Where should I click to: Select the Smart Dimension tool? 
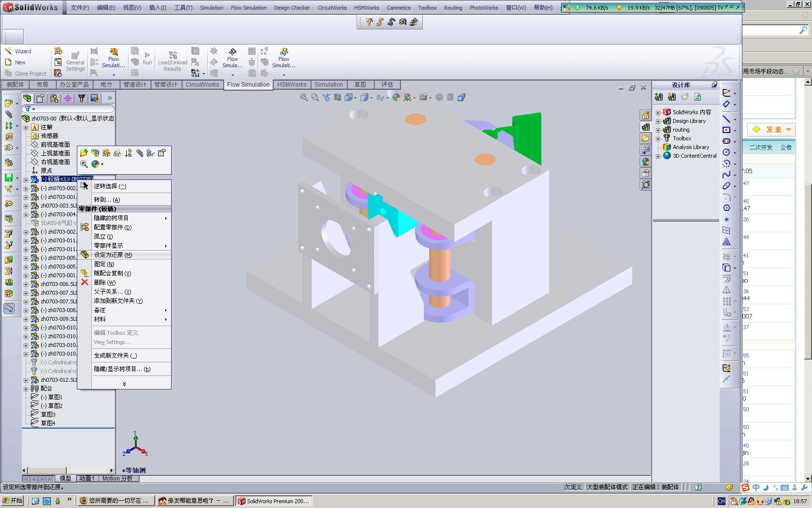726,104
